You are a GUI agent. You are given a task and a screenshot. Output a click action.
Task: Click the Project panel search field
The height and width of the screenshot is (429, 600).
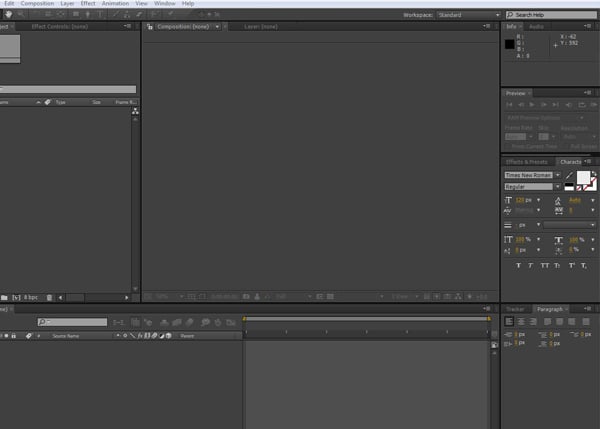[68, 89]
